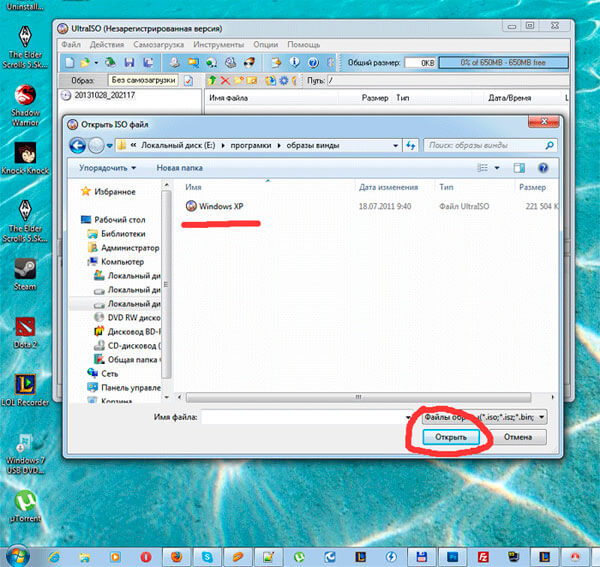Sort by Тип column in dialog
The image size is (600, 567).
pos(446,187)
